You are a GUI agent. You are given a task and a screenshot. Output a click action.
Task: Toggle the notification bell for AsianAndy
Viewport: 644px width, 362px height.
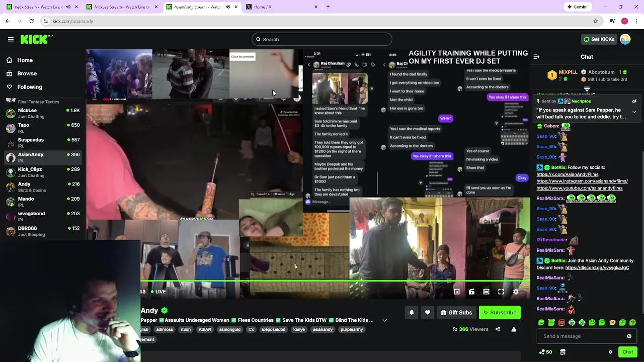[412, 312]
